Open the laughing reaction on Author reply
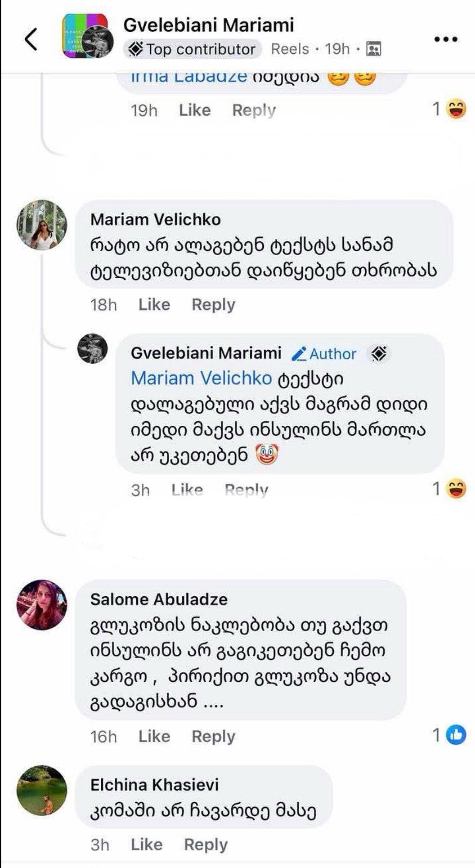Screen dimensions: 475x868 (456, 489)
